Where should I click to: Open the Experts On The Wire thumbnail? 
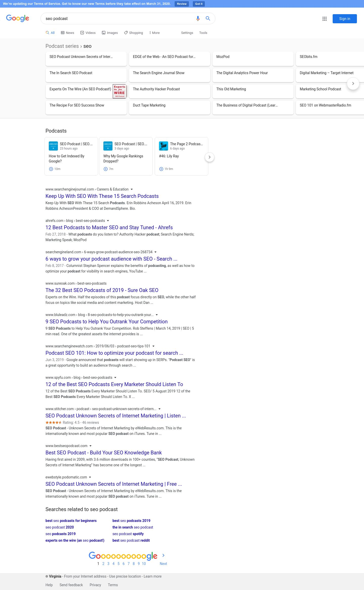(x=120, y=91)
